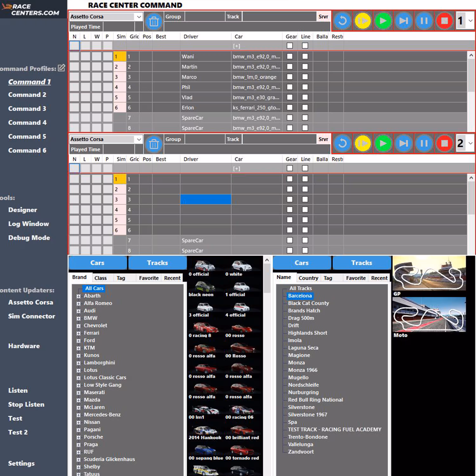Open Settings in sidebar
The height and width of the screenshot is (476, 476).
pyautogui.click(x=21, y=463)
